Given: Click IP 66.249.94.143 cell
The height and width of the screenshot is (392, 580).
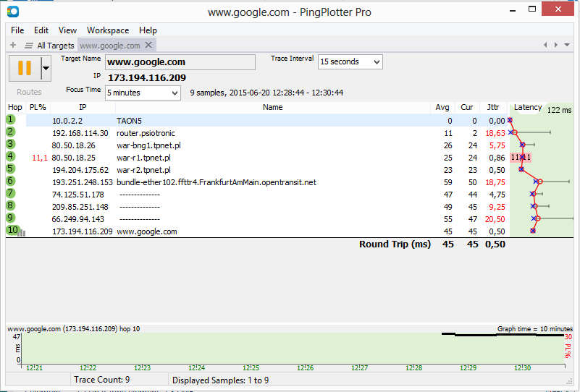Looking at the screenshot, I should point(78,219).
